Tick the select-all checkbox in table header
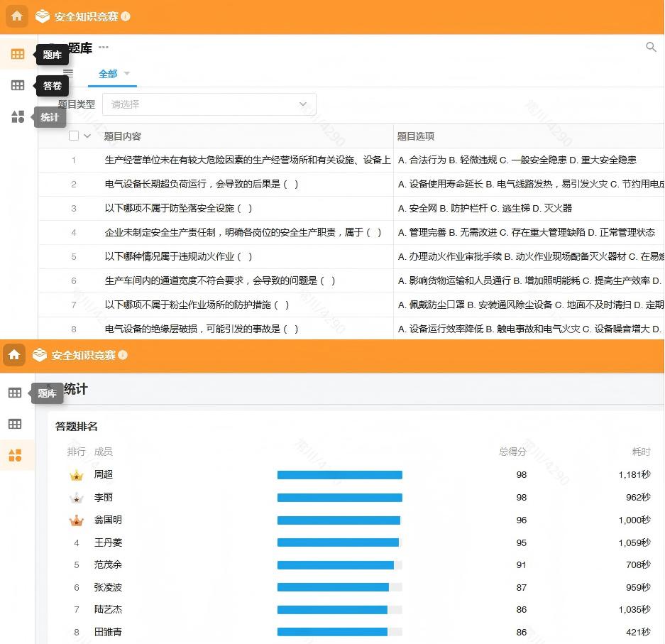The height and width of the screenshot is (644, 665). coord(74,136)
